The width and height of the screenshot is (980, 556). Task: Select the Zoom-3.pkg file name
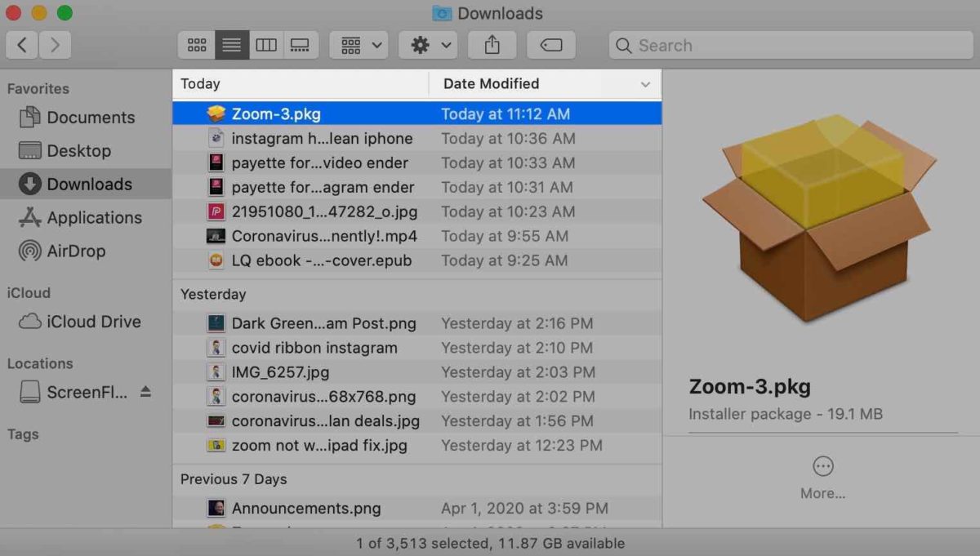(x=276, y=114)
